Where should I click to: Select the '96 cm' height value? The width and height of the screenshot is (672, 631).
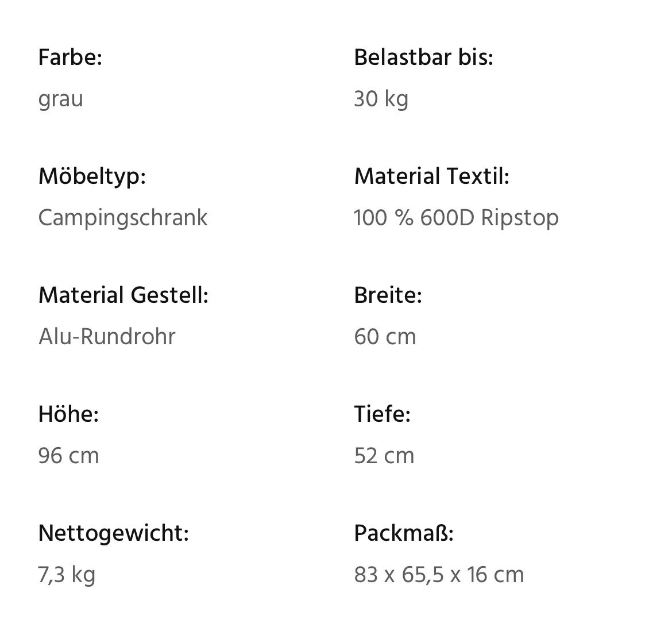point(68,456)
